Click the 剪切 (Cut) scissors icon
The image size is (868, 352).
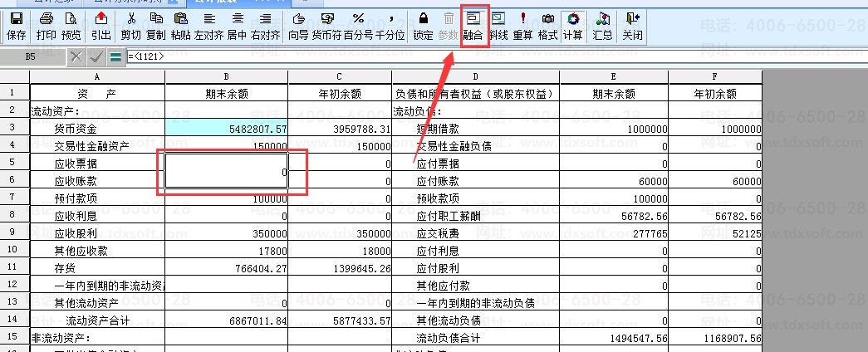pyautogui.click(x=130, y=27)
